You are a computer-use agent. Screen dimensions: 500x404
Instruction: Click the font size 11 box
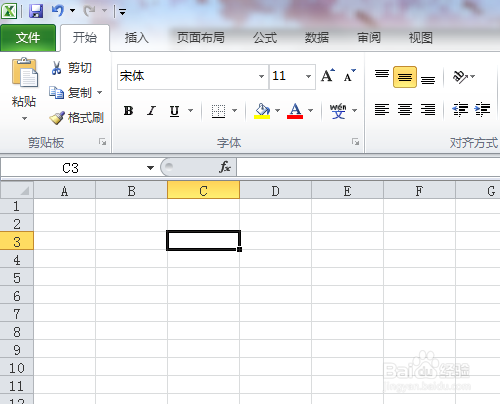coord(286,76)
